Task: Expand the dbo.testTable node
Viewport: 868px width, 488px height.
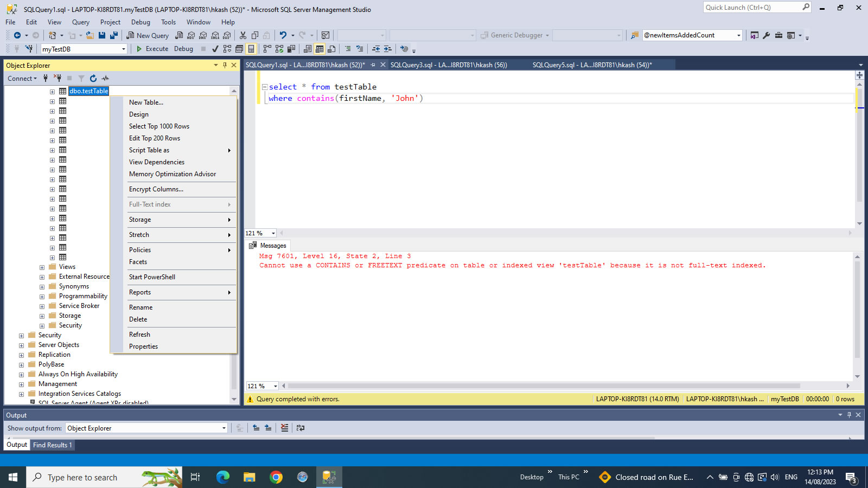Action: (52, 92)
